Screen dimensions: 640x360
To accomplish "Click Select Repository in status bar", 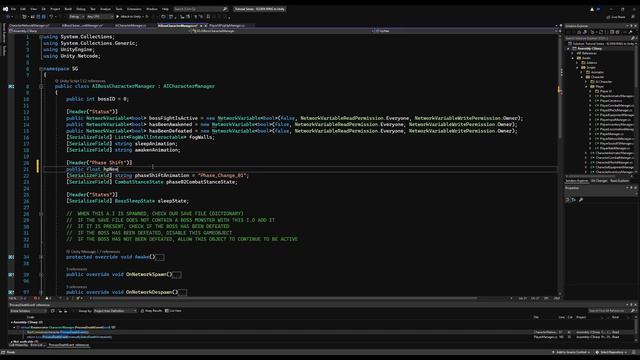I will pyautogui.click(x=611, y=352).
